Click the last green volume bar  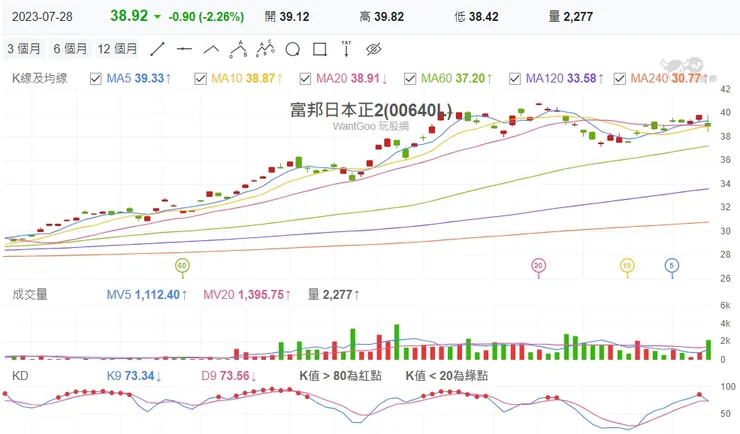(708, 350)
